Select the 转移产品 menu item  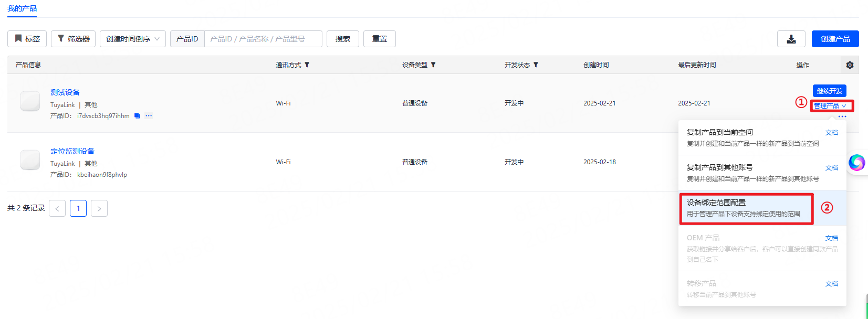pos(762,289)
